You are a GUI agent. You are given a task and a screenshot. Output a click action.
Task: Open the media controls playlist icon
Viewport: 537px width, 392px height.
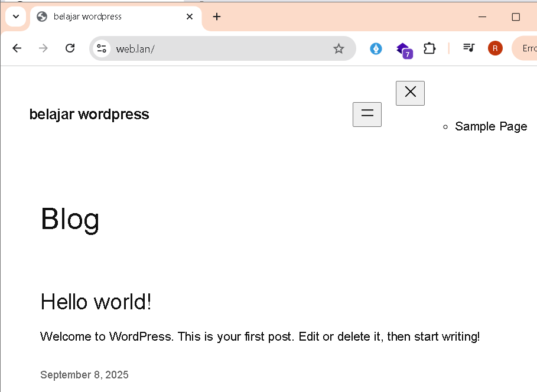pyautogui.click(x=468, y=48)
